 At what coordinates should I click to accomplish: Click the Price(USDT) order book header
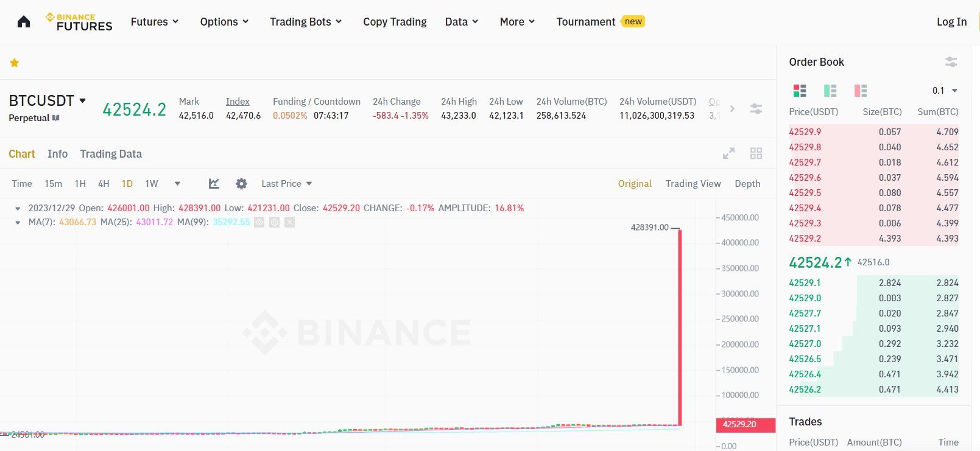tap(813, 112)
